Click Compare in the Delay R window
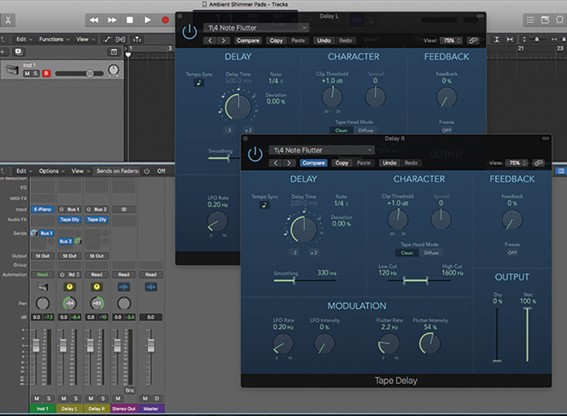Viewport: 567px width, 416px height. coord(314,163)
